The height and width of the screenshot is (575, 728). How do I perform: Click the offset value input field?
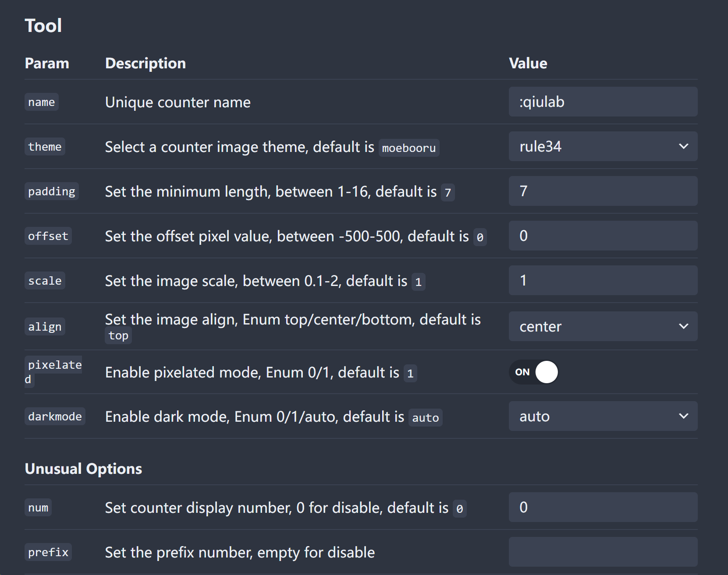click(x=603, y=236)
